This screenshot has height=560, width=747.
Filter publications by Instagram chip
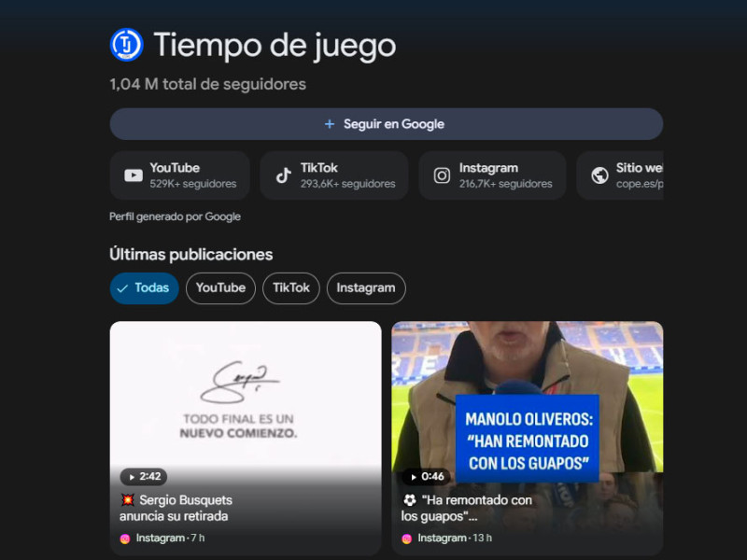(366, 288)
